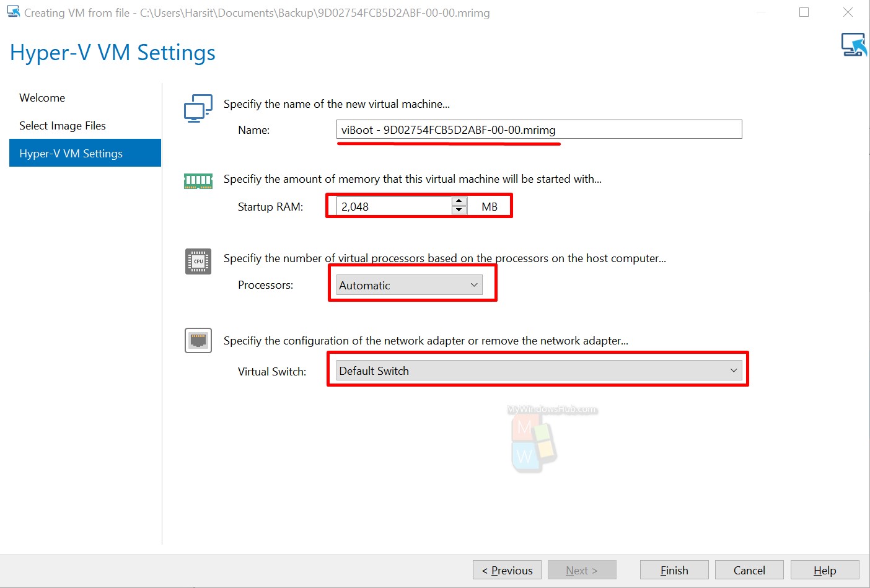This screenshot has height=588, width=870.
Task: Click the 'Specifiy the name of the new virtual machine' text
Action: [x=336, y=104]
